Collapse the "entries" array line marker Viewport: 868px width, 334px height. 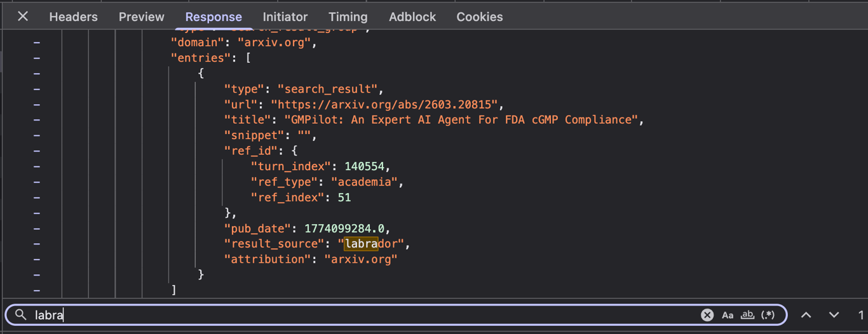[37, 58]
